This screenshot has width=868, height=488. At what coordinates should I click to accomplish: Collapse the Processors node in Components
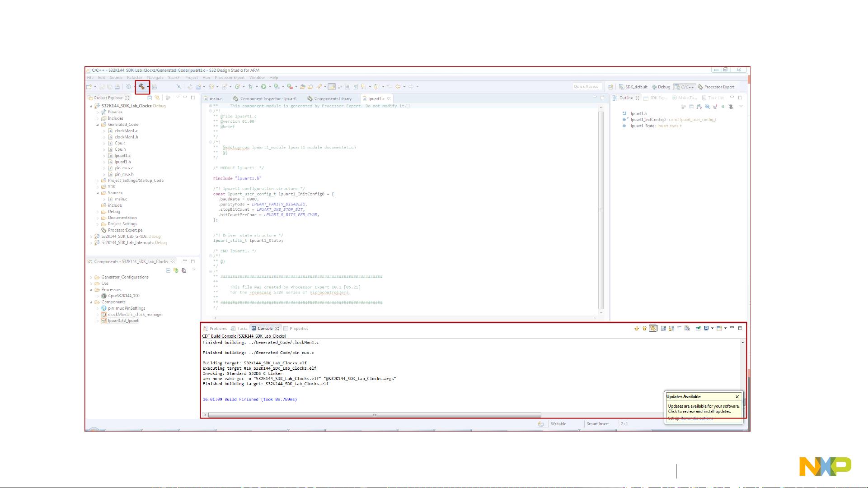click(x=91, y=290)
